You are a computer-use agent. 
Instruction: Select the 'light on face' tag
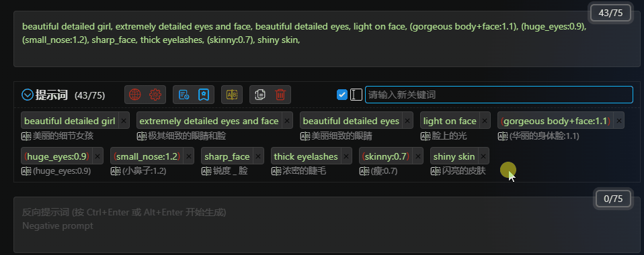point(450,121)
